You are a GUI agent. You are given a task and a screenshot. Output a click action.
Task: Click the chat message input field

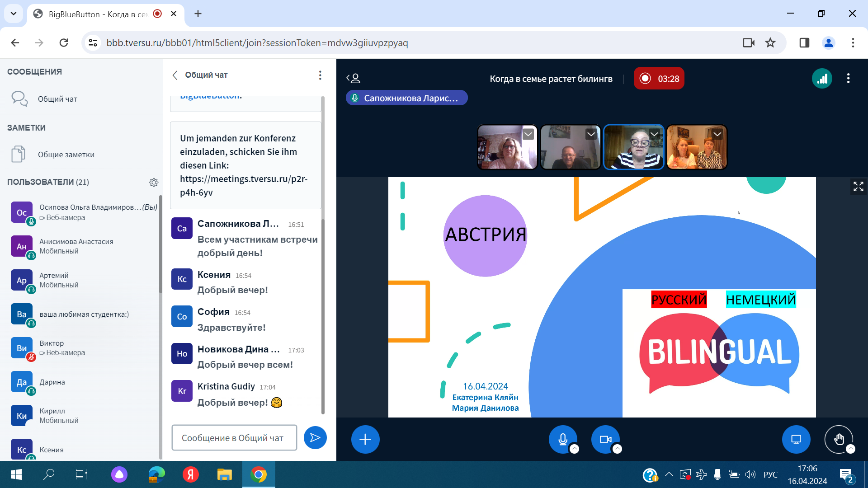(234, 437)
